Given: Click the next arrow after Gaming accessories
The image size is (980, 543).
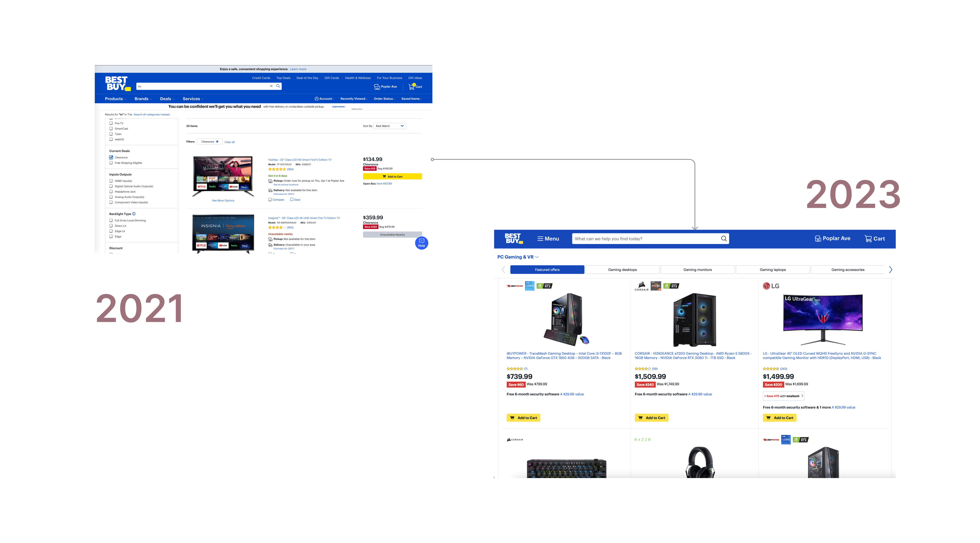Looking at the screenshot, I should 891,270.
